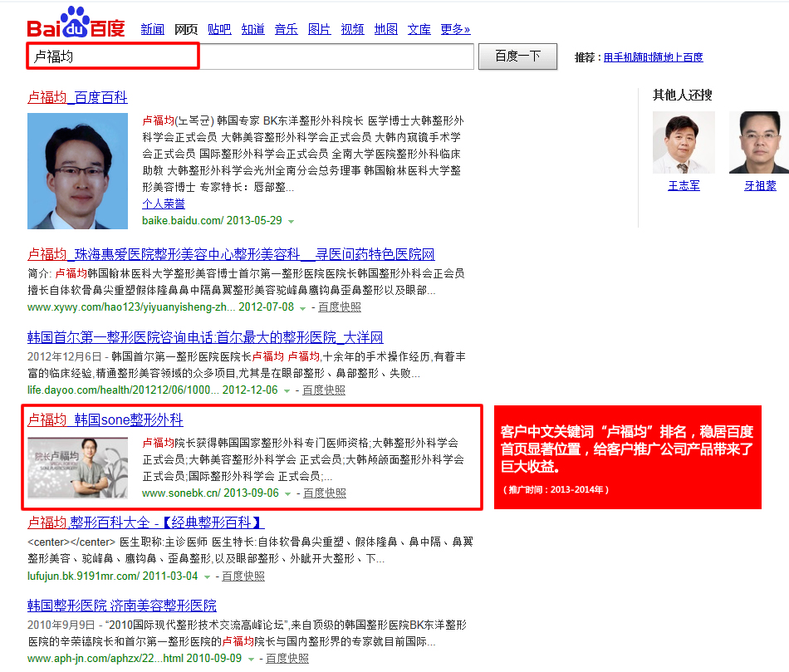Screen dimensions: 789x672
Task: Click the 其他人还搜 heading text
Action: pos(683,95)
